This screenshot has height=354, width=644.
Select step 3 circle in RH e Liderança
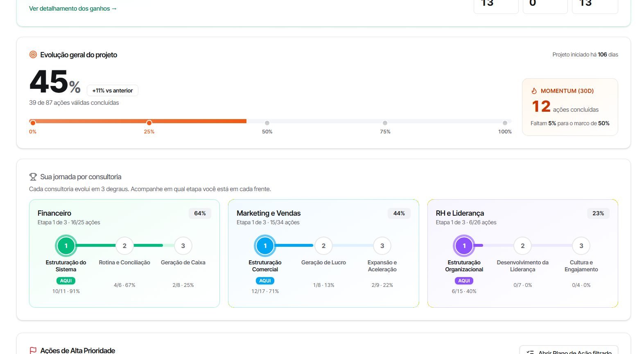(x=581, y=246)
